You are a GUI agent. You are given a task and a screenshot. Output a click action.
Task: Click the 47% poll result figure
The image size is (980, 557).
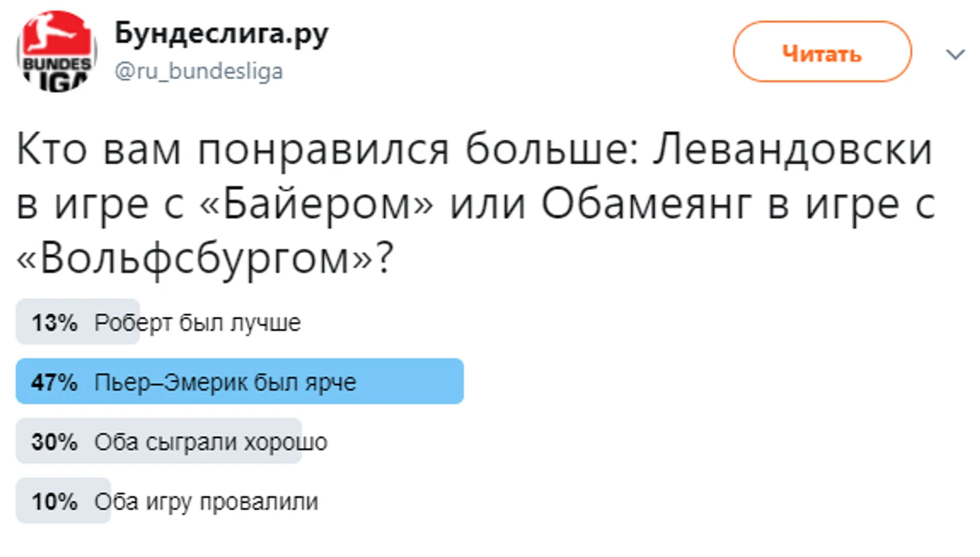click(54, 382)
